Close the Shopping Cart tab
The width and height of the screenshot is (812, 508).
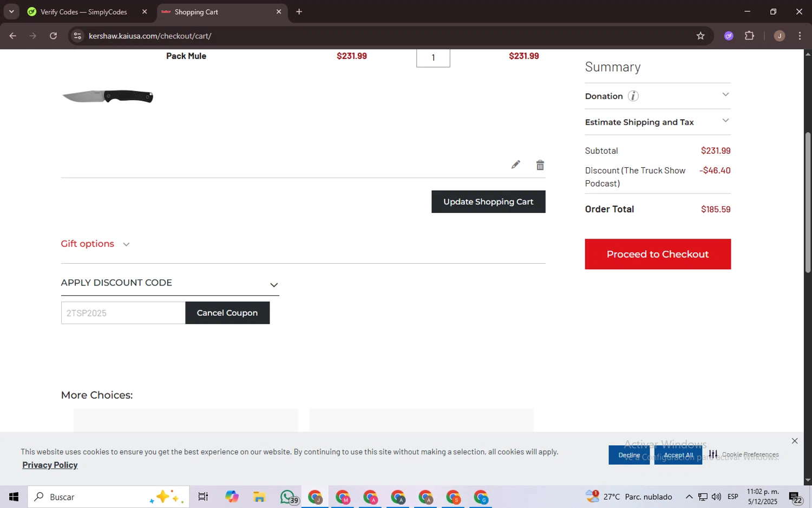[x=279, y=11]
